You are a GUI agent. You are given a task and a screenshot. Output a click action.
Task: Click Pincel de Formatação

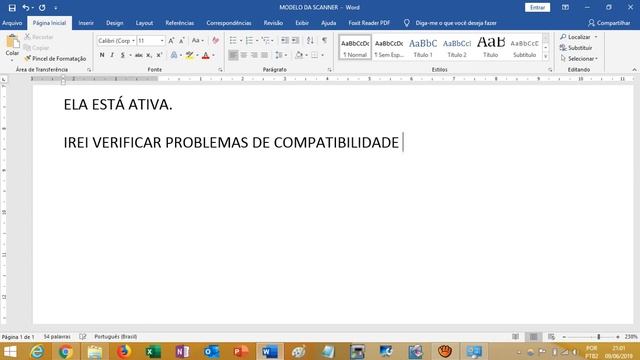pos(55,59)
